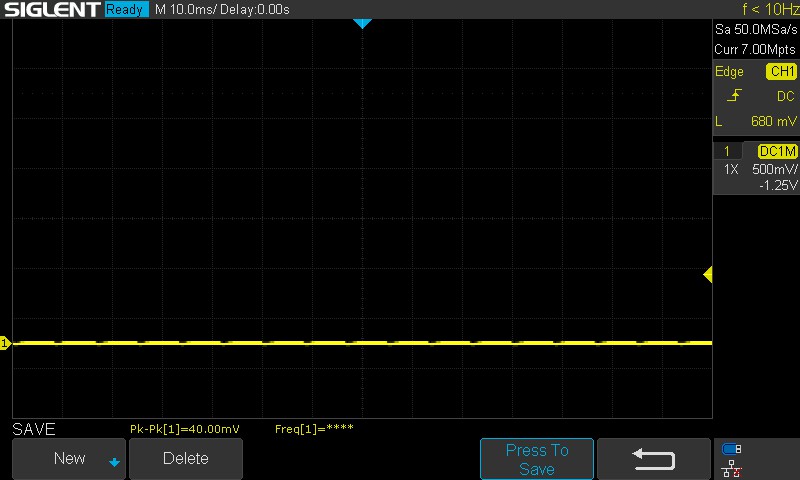
Task: Click the Sa 50.0MSa/s sample rate text
Action: [756, 30]
